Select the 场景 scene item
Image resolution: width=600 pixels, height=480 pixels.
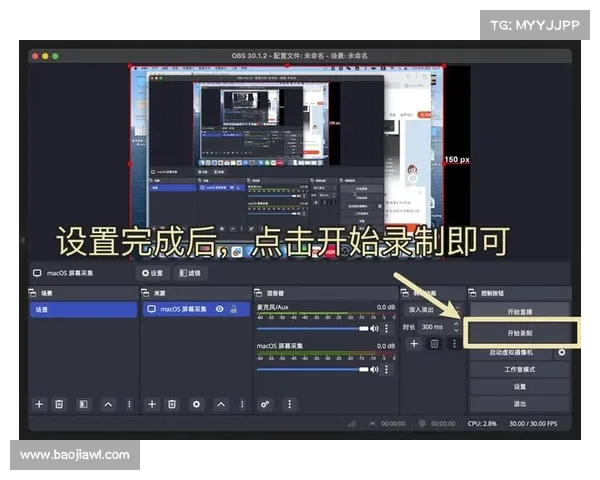pyautogui.click(x=83, y=309)
